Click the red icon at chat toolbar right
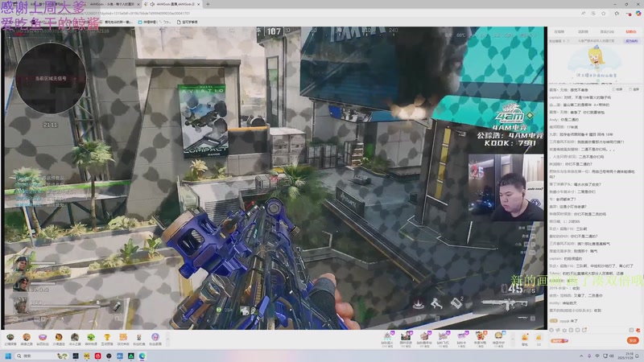 point(638,330)
